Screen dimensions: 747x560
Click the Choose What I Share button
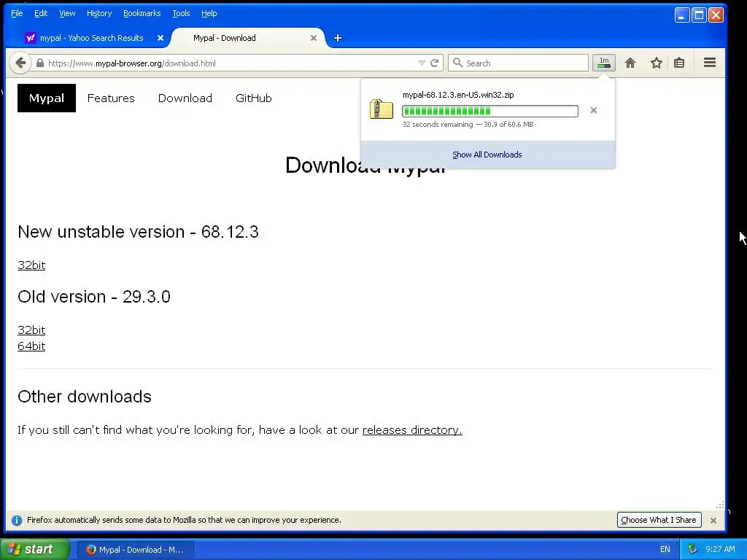tap(659, 520)
